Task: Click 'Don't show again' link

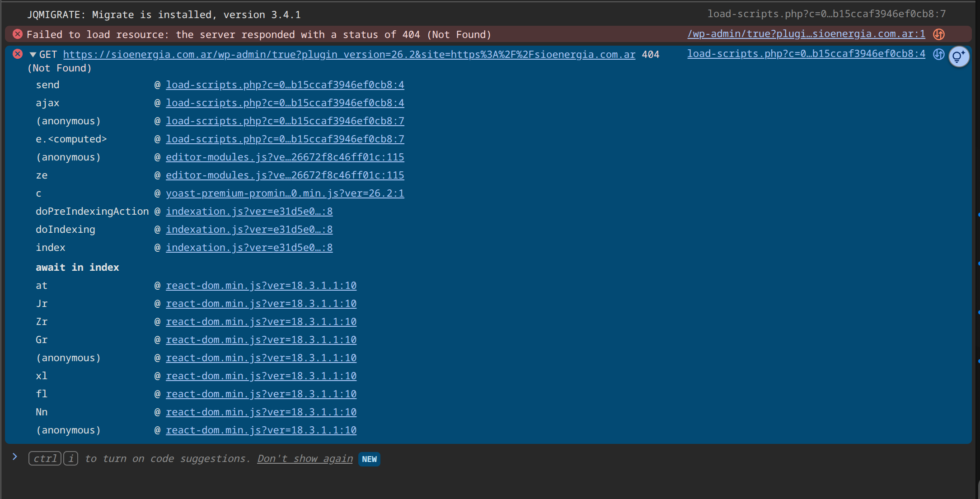Action: point(305,459)
